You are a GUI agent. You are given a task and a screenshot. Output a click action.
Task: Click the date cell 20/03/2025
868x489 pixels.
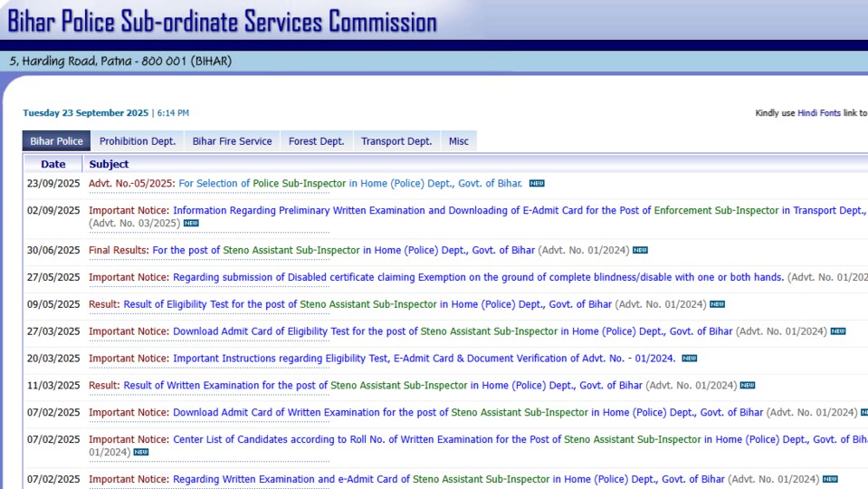coord(53,359)
